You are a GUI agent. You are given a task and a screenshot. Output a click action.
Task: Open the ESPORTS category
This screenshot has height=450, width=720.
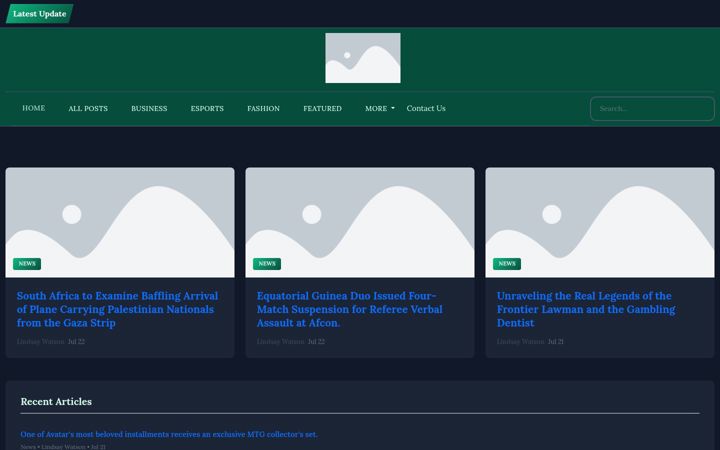click(x=207, y=108)
